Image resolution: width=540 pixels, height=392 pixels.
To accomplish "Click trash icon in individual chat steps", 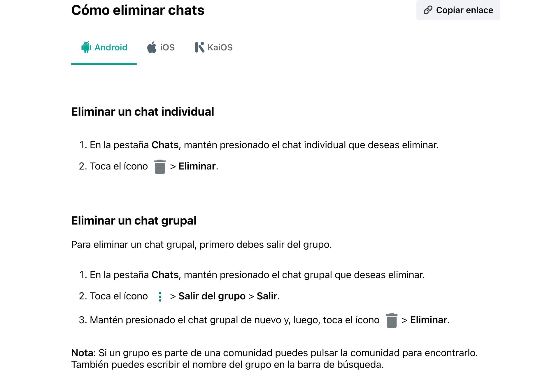I will click(x=160, y=167).
